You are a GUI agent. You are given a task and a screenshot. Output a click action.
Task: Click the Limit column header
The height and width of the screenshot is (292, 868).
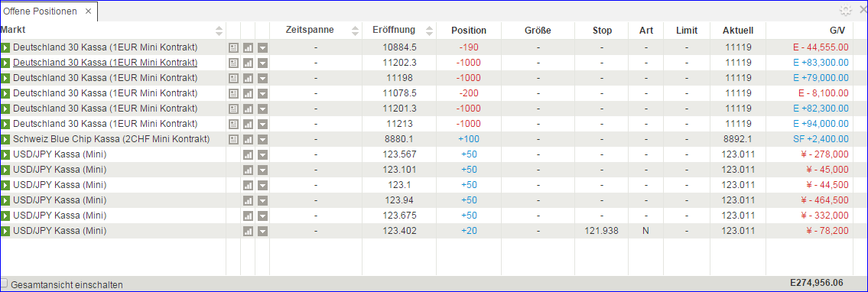687,31
